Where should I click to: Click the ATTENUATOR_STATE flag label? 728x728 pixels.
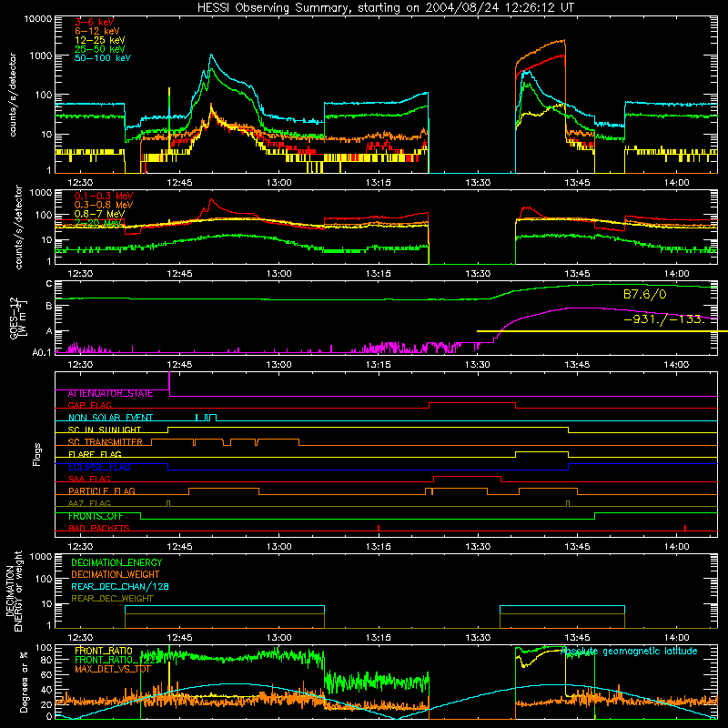pos(110,393)
